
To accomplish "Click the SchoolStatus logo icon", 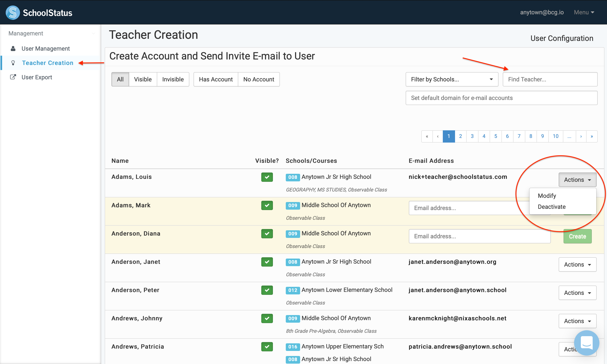I will (13, 12).
